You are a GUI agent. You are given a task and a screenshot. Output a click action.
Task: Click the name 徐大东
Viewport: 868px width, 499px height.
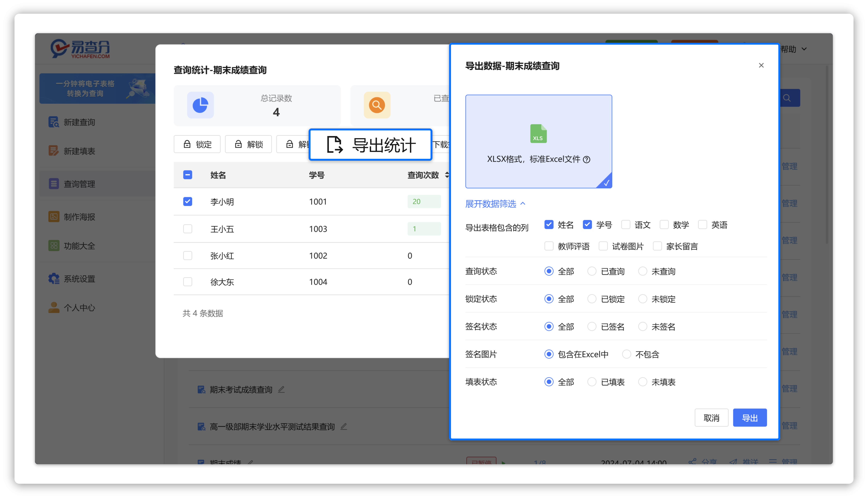pos(222,282)
